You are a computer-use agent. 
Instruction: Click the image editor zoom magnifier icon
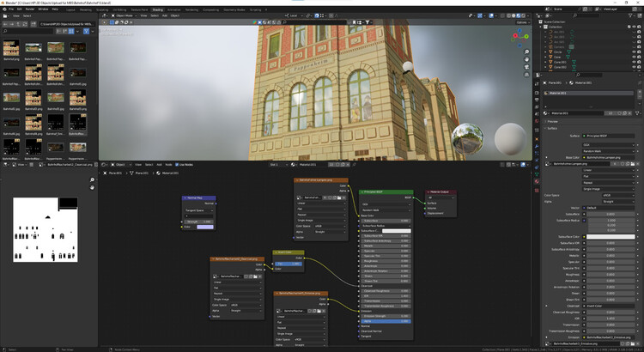(92, 180)
